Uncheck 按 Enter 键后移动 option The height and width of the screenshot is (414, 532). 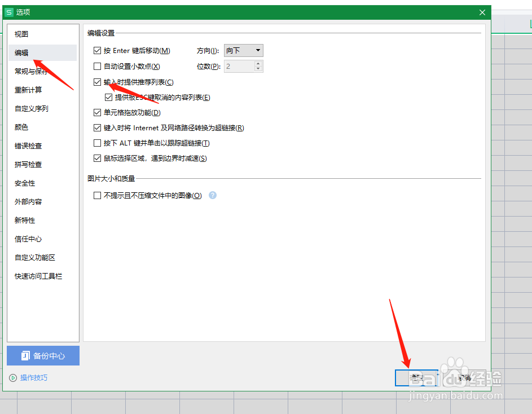click(98, 50)
